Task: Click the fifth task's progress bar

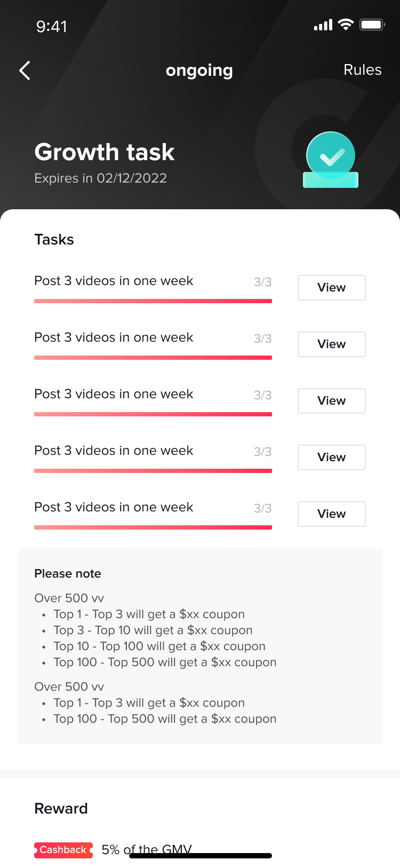Action: click(x=153, y=527)
